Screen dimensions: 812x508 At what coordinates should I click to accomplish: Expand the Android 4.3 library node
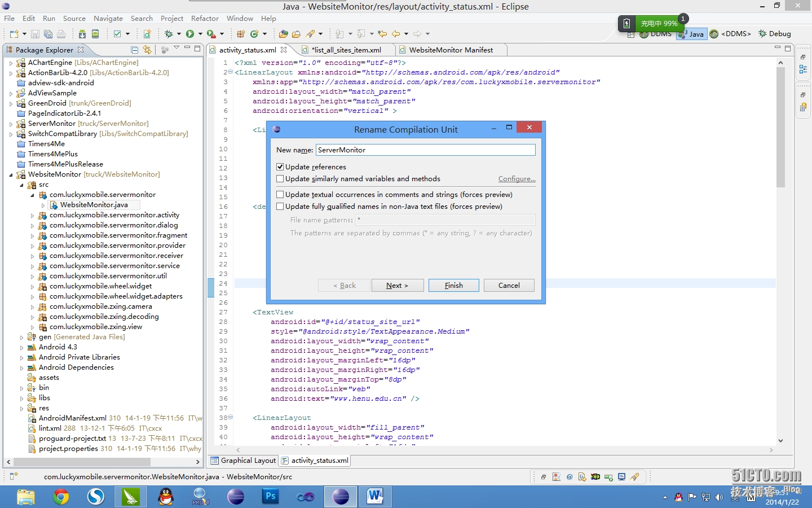[x=21, y=347]
